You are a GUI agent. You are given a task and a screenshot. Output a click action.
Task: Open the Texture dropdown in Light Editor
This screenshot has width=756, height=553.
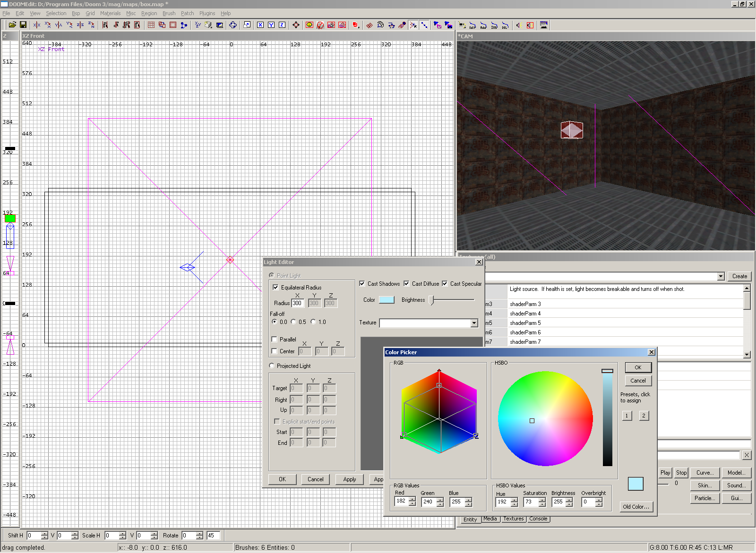coord(474,323)
